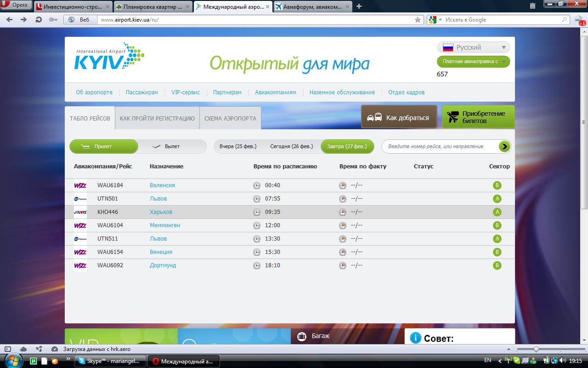Show yesterday's flights (25 фев.)
Screen dimensions: 588x368
coord(238,146)
